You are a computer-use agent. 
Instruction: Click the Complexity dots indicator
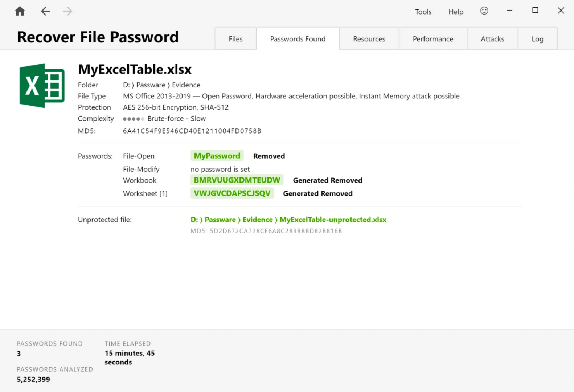(133, 119)
